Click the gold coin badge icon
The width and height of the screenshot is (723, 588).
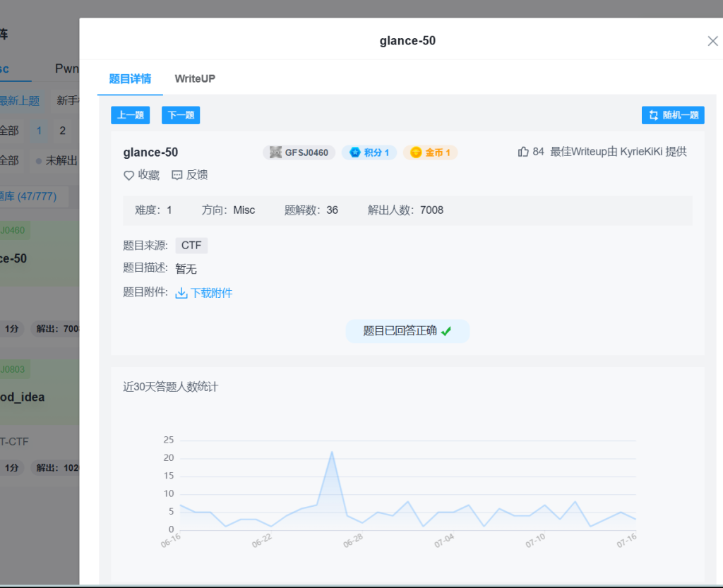(x=416, y=152)
